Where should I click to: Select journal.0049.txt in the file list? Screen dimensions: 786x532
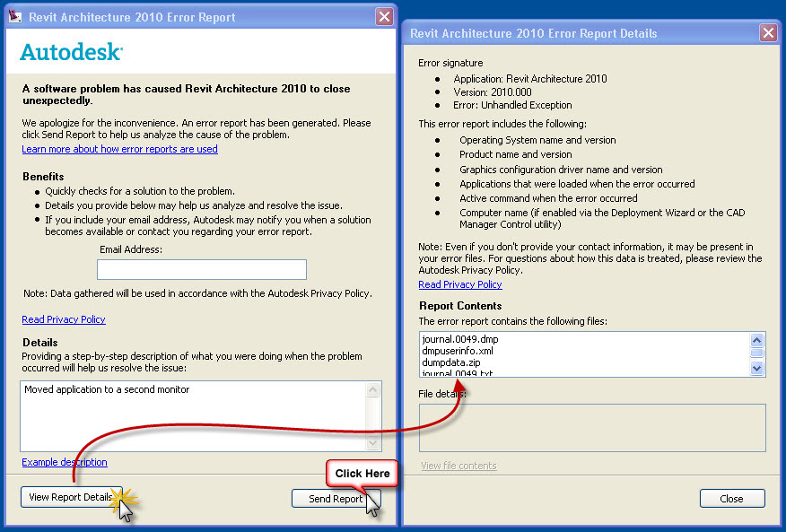[458, 373]
